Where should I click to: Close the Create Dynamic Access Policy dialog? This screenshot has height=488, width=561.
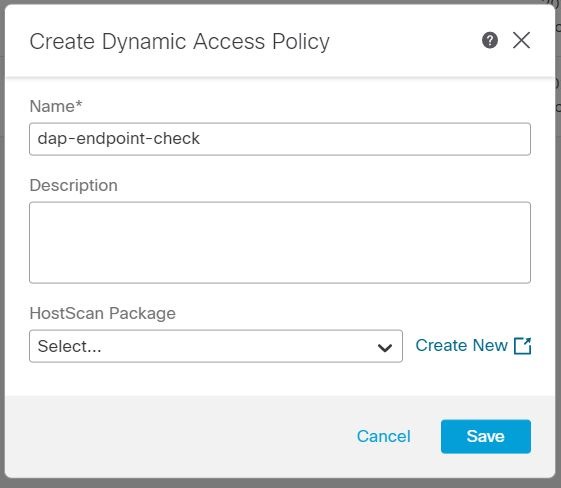[x=521, y=40]
